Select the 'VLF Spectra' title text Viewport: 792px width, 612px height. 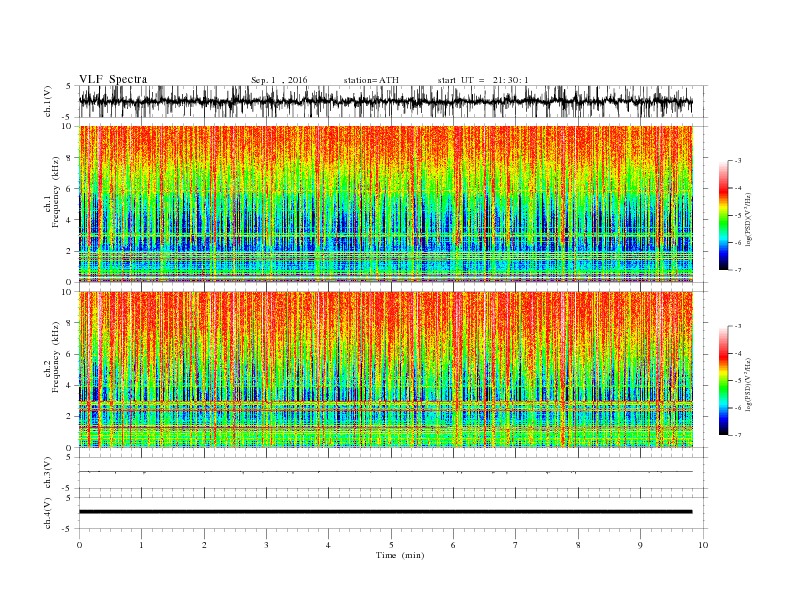[x=113, y=79]
